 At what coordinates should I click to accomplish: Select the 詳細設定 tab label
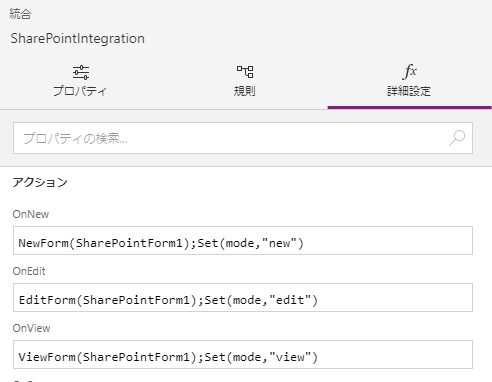coord(409,91)
